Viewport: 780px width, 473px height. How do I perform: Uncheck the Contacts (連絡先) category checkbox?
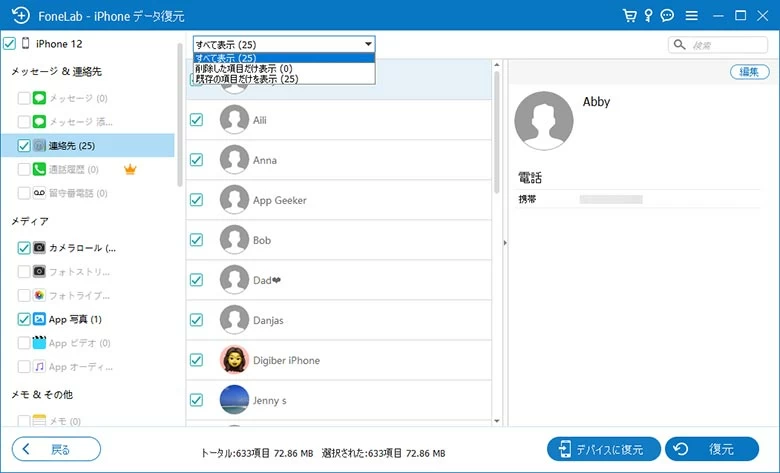24,146
